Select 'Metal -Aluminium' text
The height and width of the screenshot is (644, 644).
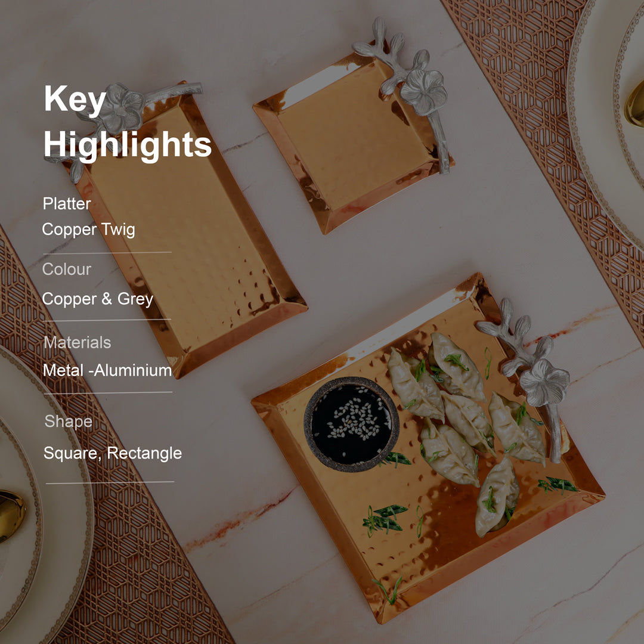tap(107, 370)
